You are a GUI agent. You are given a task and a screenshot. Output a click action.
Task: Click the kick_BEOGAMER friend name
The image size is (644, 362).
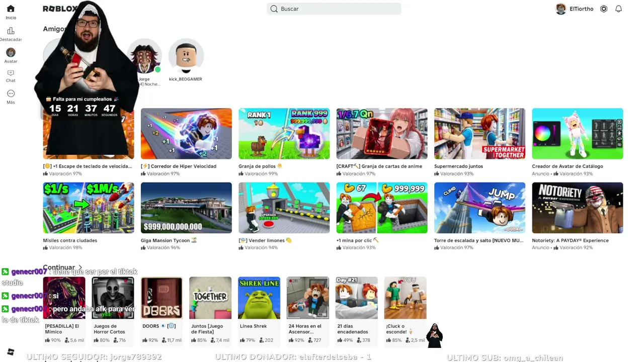point(186,79)
